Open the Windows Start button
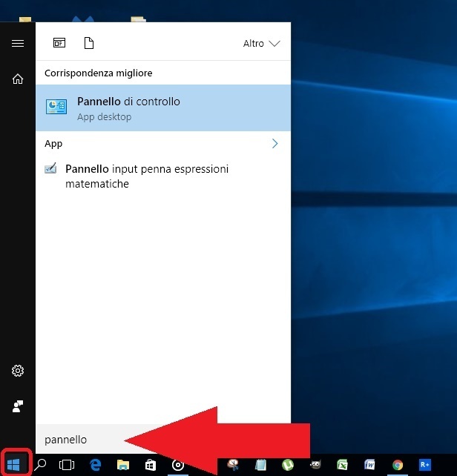457x476 pixels. [13, 464]
